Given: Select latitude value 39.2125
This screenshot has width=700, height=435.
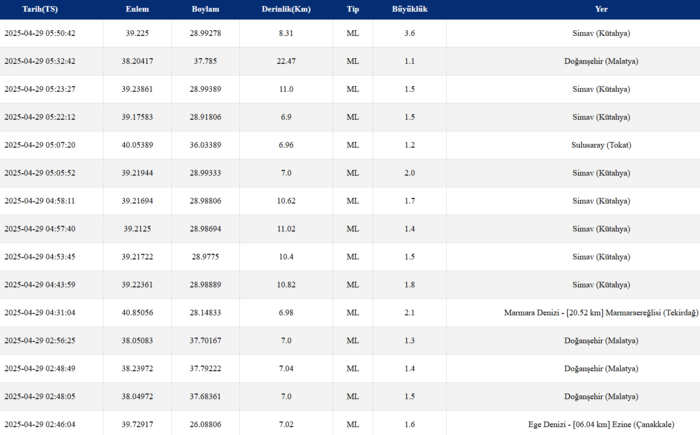Looking at the screenshot, I should pos(137,229).
